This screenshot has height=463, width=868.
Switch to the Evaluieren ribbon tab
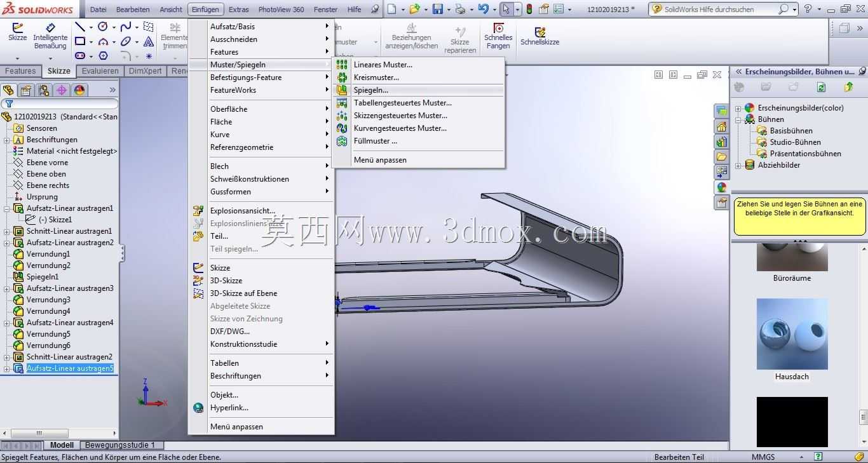click(x=100, y=71)
